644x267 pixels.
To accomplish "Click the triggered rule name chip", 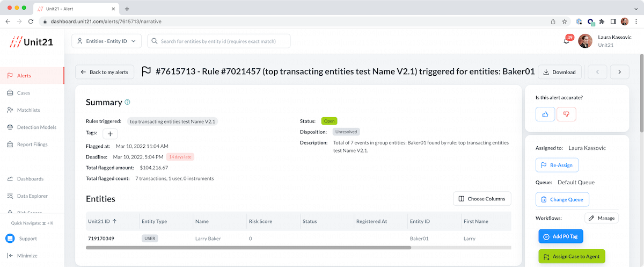I will click(172, 121).
